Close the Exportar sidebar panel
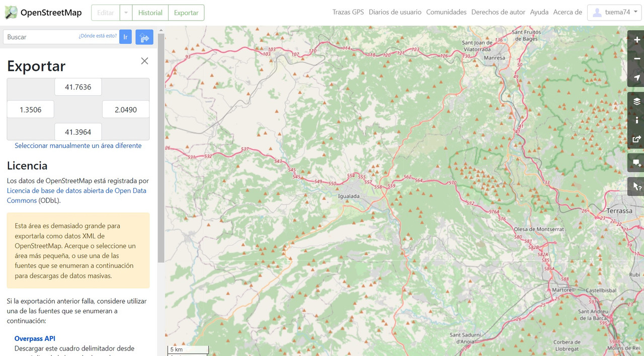Viewport: 644px width, 356px height. (x=144, y=61)
